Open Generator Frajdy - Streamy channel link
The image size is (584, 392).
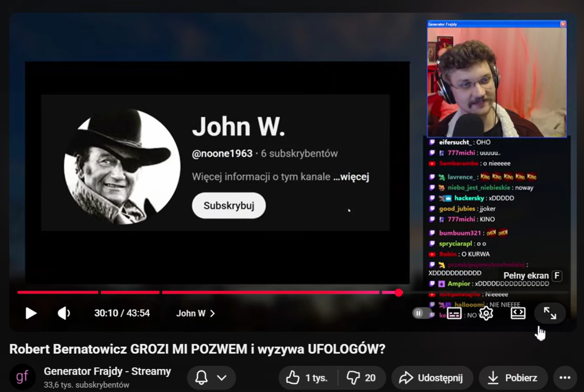coord(107,371)
